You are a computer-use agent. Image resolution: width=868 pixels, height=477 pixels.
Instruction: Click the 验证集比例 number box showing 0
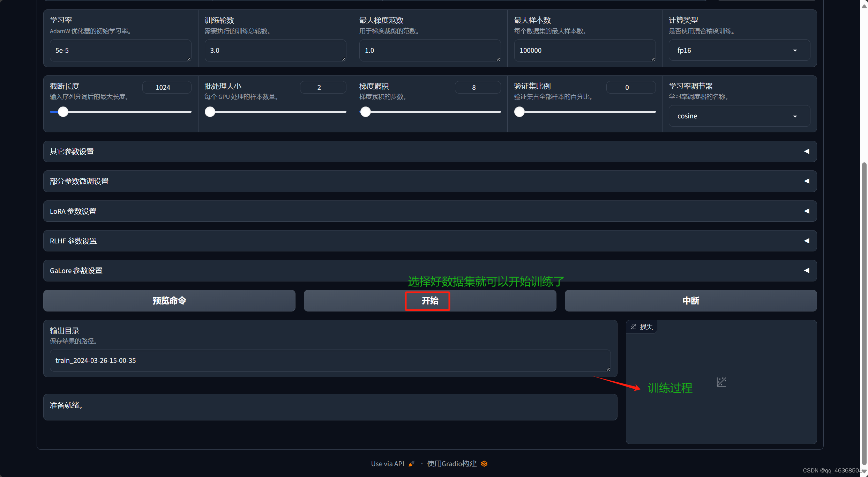pyautogui.click(x=631, y=87)
